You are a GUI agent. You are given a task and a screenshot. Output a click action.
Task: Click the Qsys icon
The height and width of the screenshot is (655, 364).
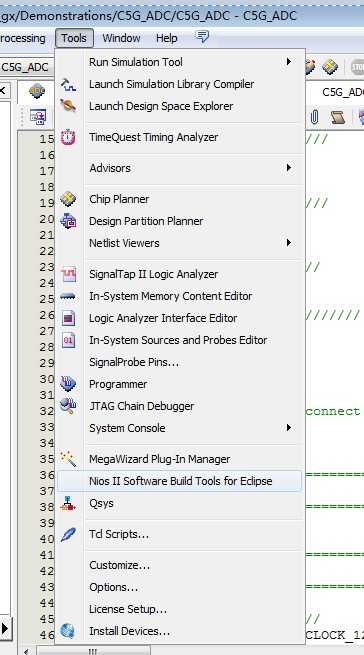[x=68, y=503]
